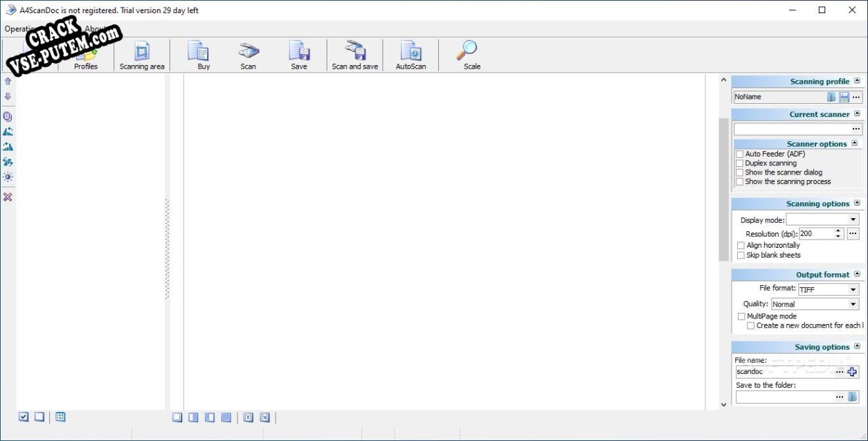
Task: Start a scan with the Scan button
Action: (248, 55)
